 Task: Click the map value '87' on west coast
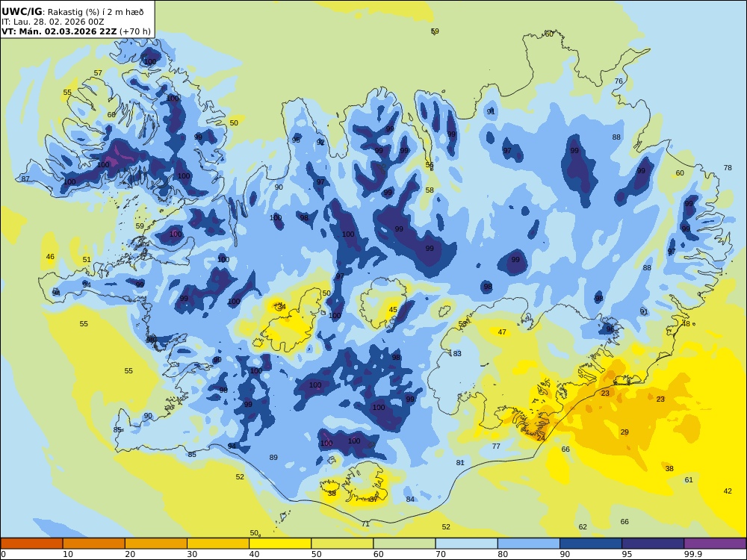pos(25,179)
